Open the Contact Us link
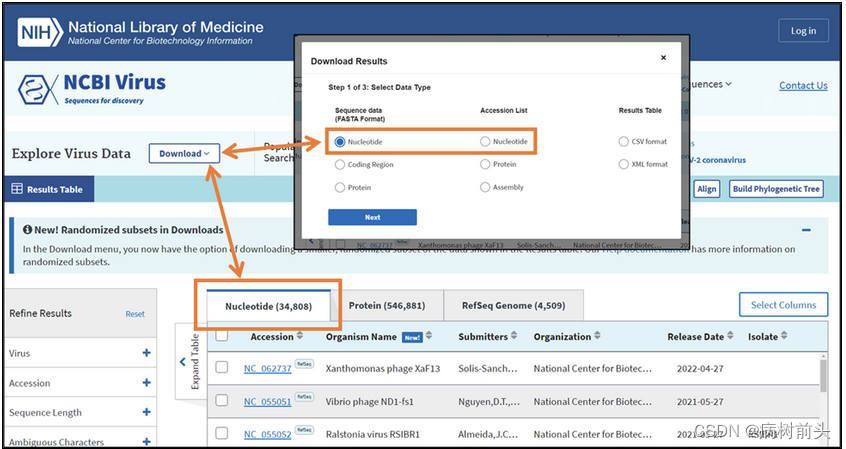 click(x=803, y=85)
